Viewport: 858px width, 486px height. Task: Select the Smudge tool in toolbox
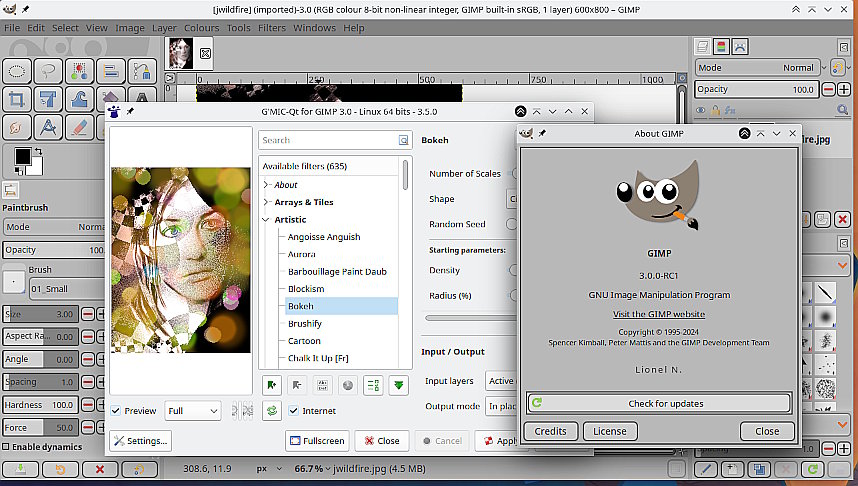click(x=16, y=128)
